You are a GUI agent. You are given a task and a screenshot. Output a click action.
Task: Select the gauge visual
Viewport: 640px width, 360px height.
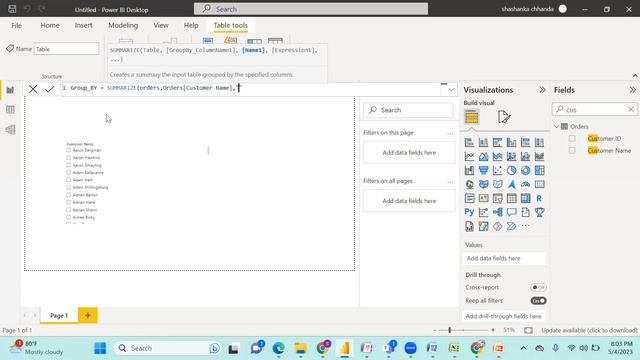525,184
